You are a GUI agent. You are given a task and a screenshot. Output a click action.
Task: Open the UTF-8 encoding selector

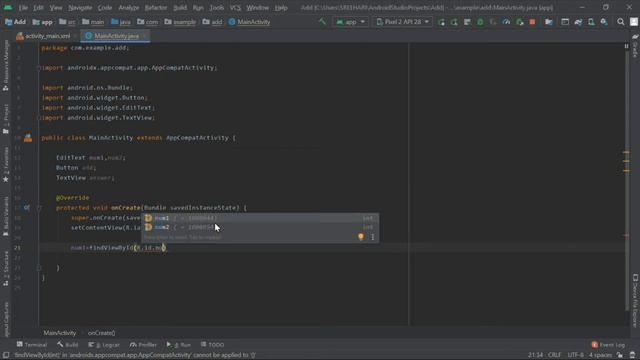tap(576, 355)
